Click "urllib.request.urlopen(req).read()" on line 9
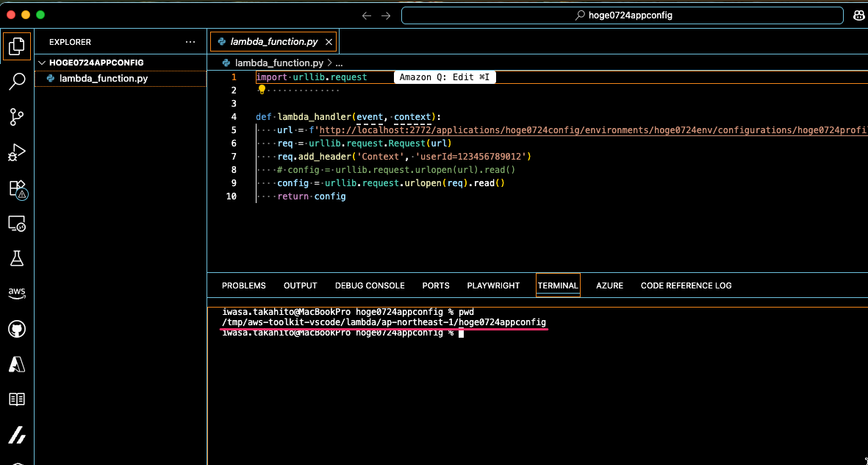Image resolution: width=868 pixels, height=465 pixels. pyautogui.click(x=415, y=183)
